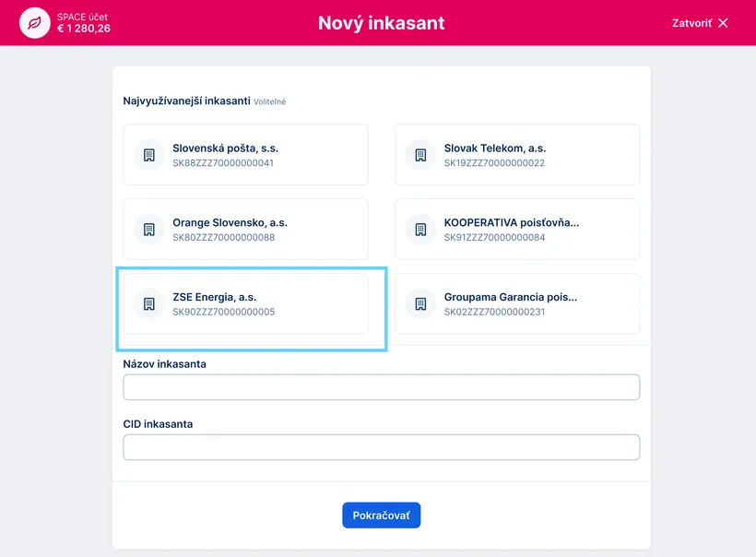
Task: Click CID SK91ZZZ70000000084
Action: pos(494,237)
